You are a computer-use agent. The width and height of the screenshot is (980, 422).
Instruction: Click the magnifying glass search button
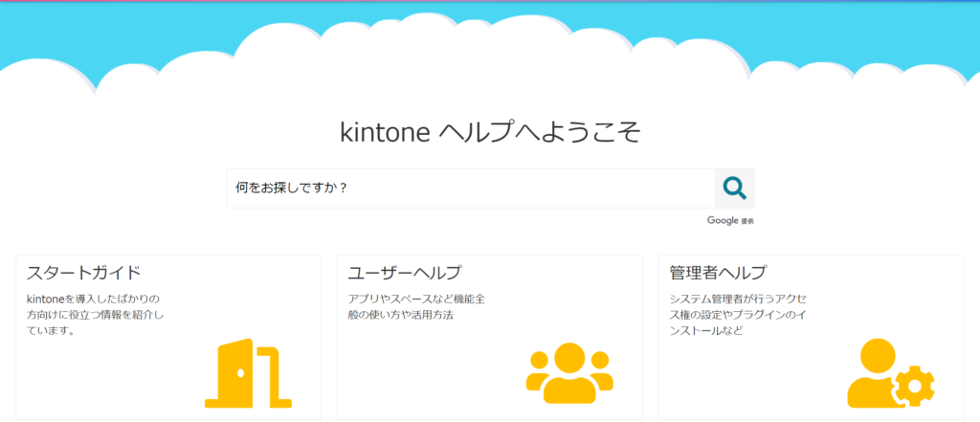pos(734,189)
